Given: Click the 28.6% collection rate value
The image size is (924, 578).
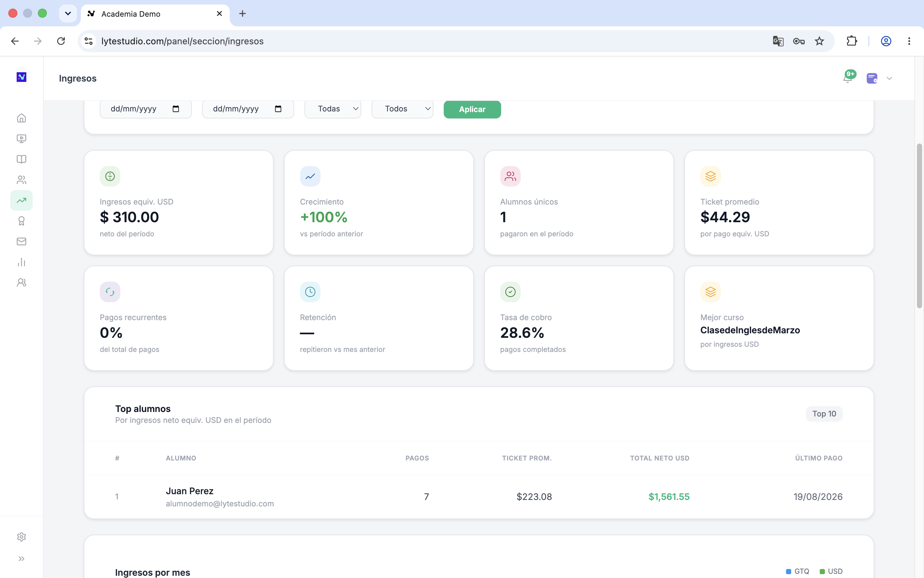Looking at the screenshot, I should 522,333.
